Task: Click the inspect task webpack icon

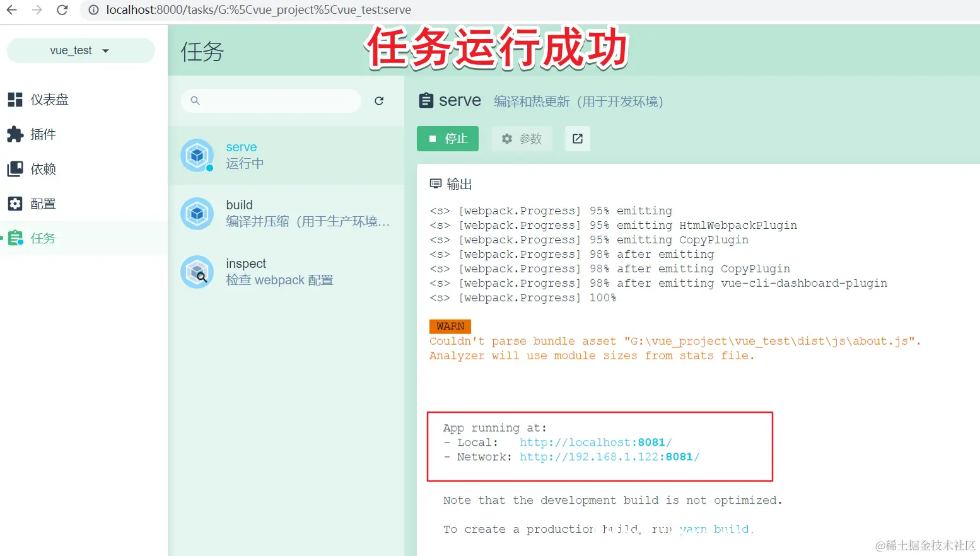Action: coord(197,272)
